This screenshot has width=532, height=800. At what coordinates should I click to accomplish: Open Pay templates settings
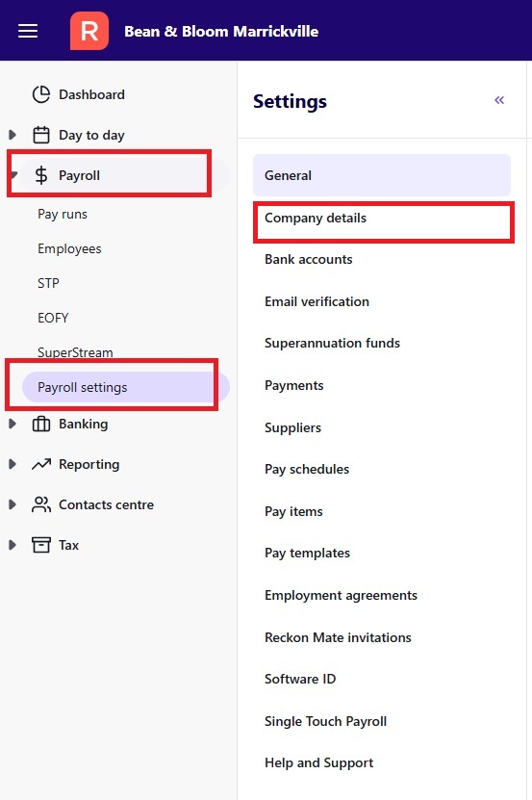pos(307,553)
